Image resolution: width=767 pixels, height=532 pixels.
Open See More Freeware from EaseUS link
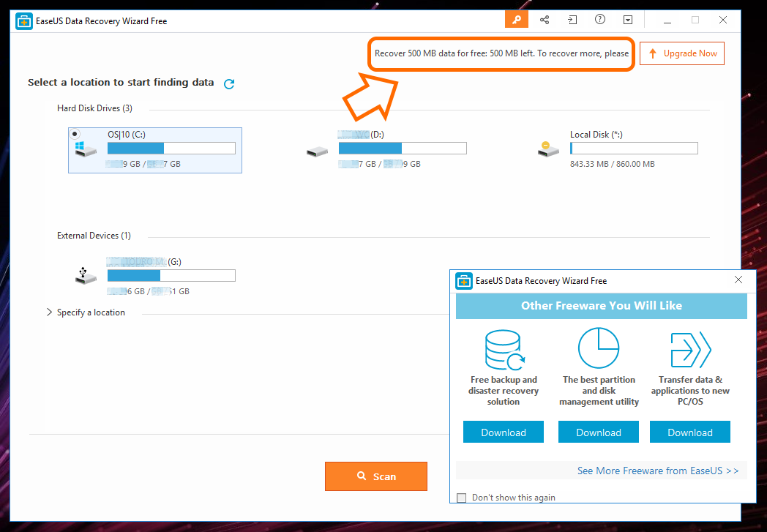pos(658,471)
